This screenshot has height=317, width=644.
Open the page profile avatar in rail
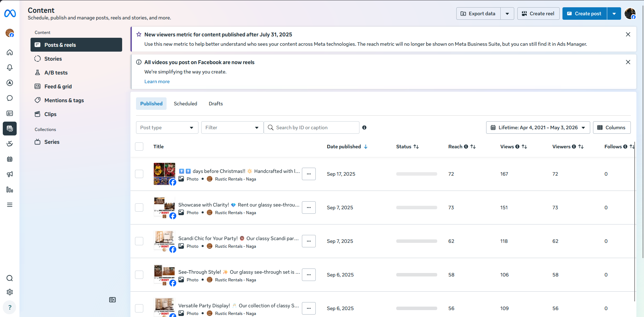point(10,33)
